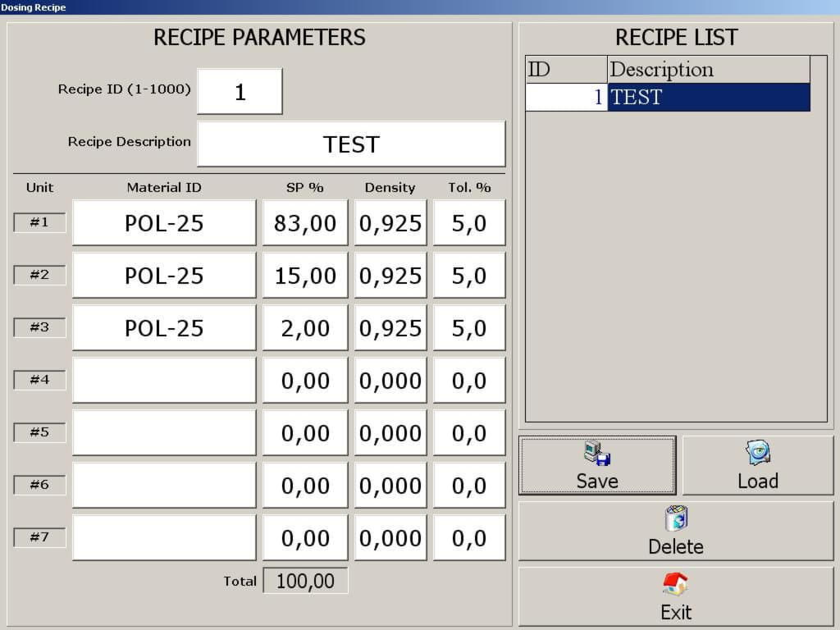840x630 pixels.
Task: Edit the Recipe Description field TEST
Action: pos(351,144)
